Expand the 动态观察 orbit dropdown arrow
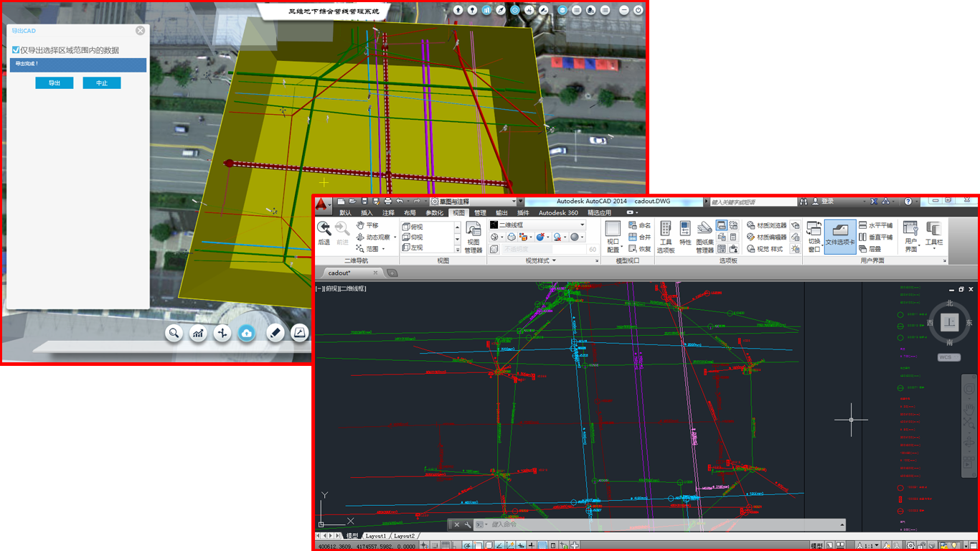Viewport: 980px width, 551px height. coord(395,237)
